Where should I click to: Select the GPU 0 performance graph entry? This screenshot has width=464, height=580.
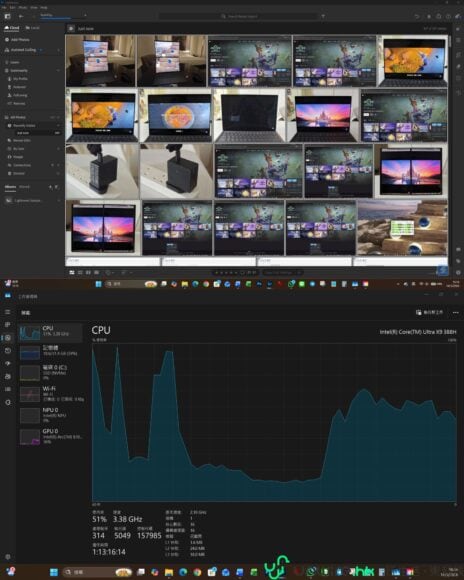[x=51, y=436]
